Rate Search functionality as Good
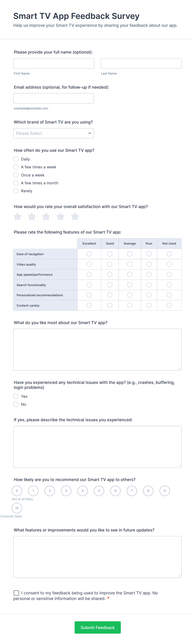The image size is (193, 644). click(110, 285)
